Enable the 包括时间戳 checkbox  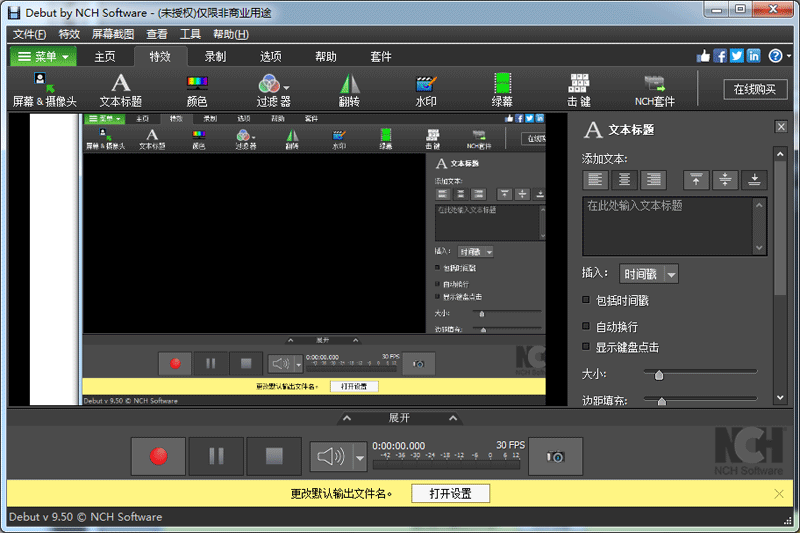586,300
